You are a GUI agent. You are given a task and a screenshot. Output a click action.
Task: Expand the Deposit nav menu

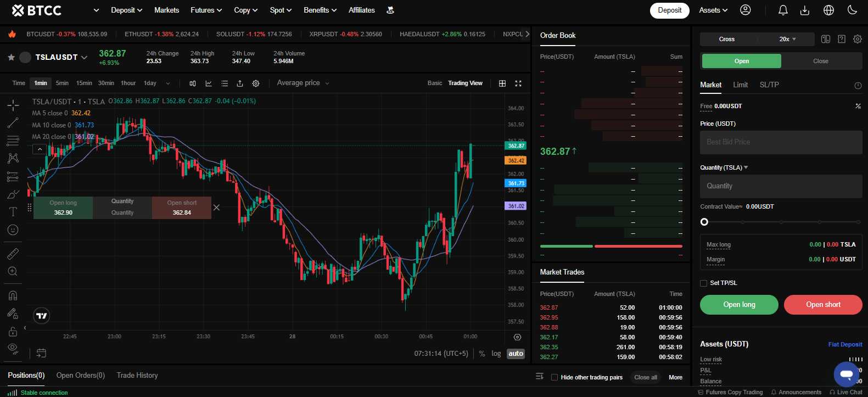tap(126, 10)
